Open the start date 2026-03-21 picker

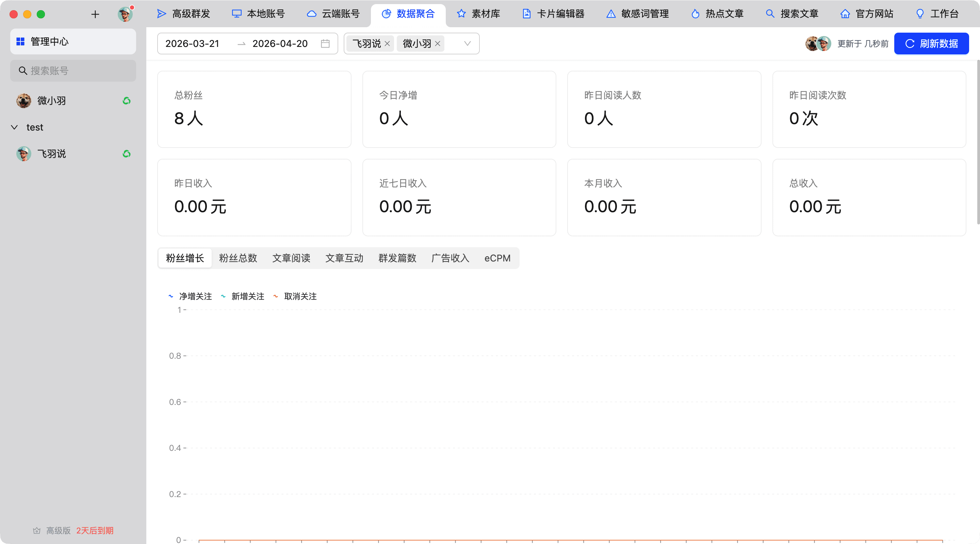tap(193, 44)
